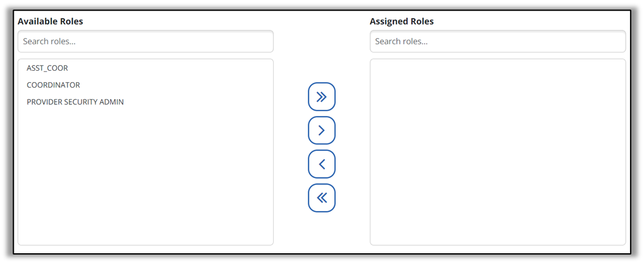
Task: Focus the Assigned Roles search box
Action: pos(497,42)
